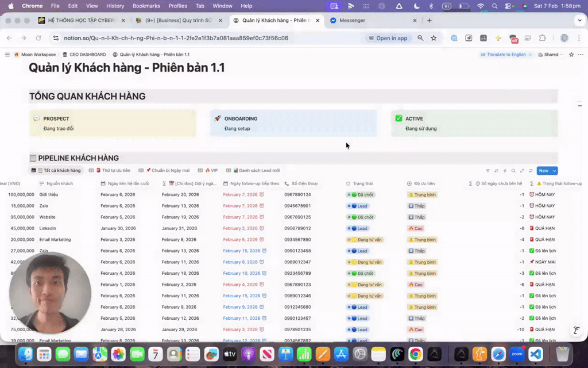Open Notion help floating button
Viewport: 588px width, 368px height.
pos(577,331)
